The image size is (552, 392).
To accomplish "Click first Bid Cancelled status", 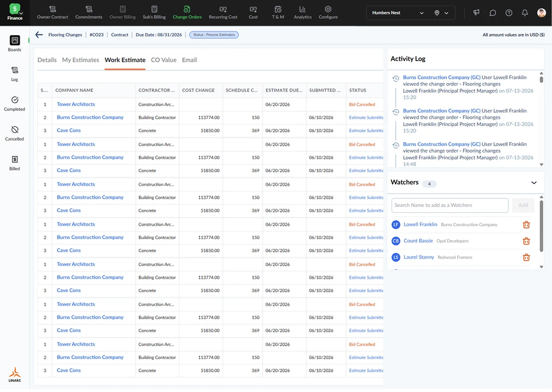I will pyautogui.click(x=362, y=104).
